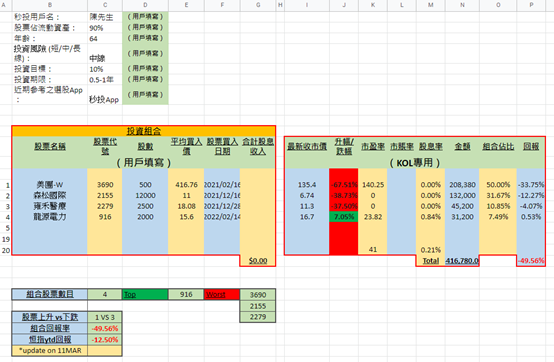
Task: Select the column D header
Action: (x=145, y=5)
